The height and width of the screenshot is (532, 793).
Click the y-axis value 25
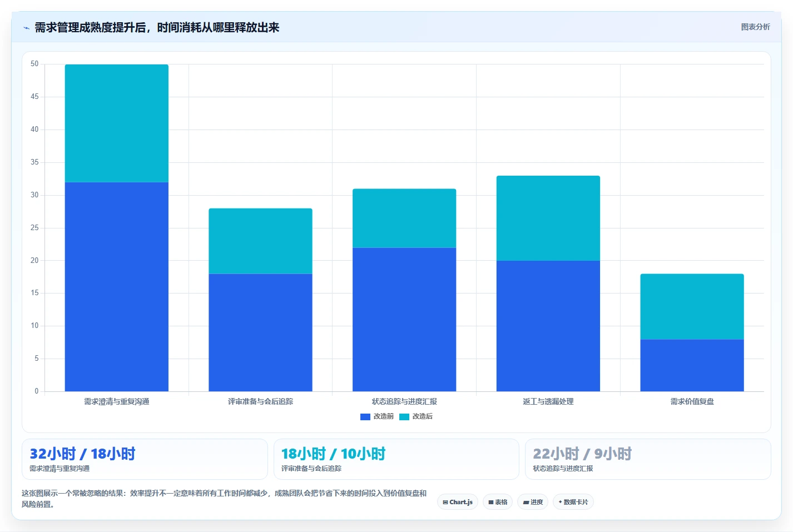click(x=34, y=228)
